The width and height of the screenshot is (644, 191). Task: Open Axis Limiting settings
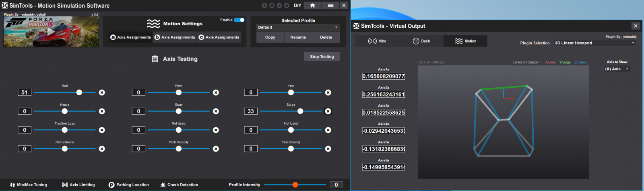point(78,185)
